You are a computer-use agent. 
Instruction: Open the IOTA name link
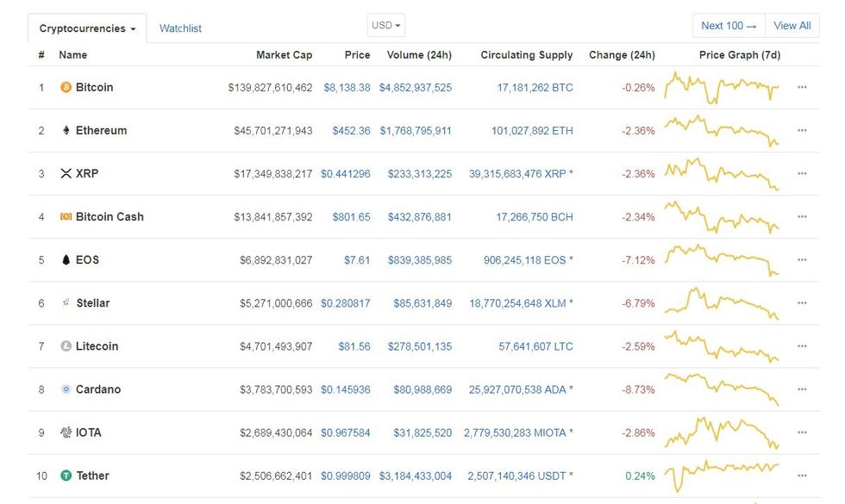click(x=88, y=432)
